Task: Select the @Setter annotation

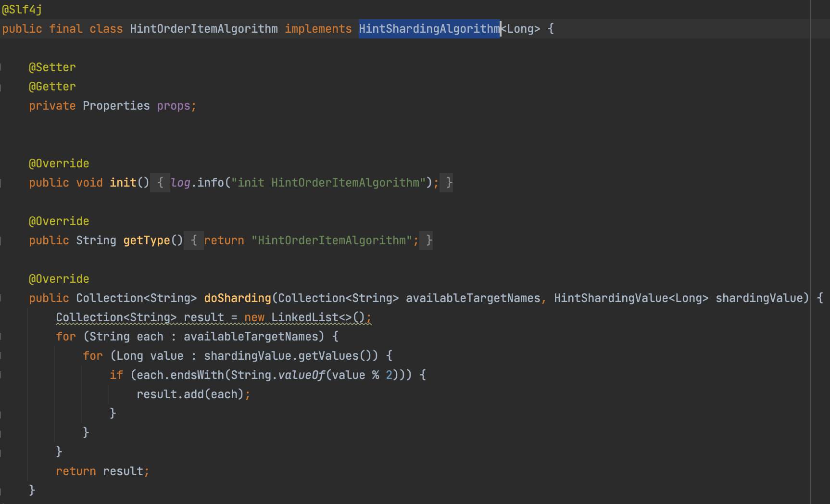Action: point(52,67)
